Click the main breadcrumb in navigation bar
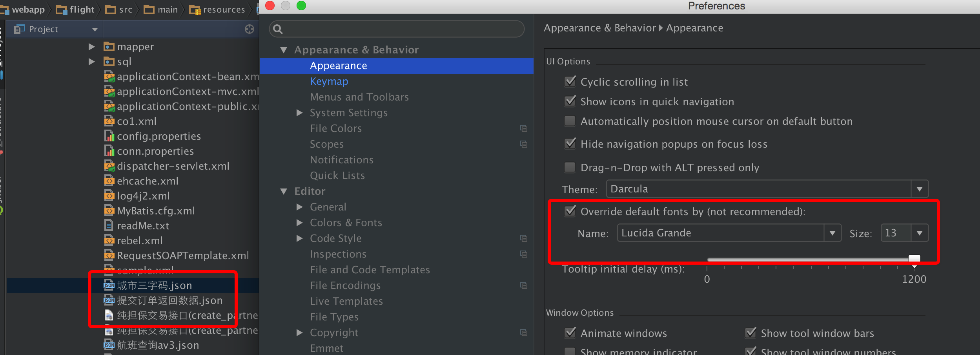Image resolution: width=980 pixels, height=355 pixels. 161,9
